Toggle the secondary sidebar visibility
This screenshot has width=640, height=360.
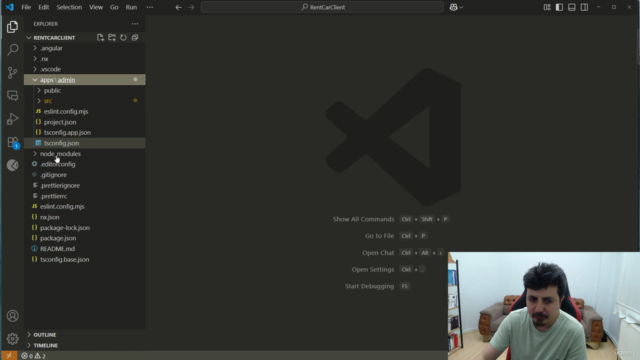pyautogui.click(x=584, y=7)
